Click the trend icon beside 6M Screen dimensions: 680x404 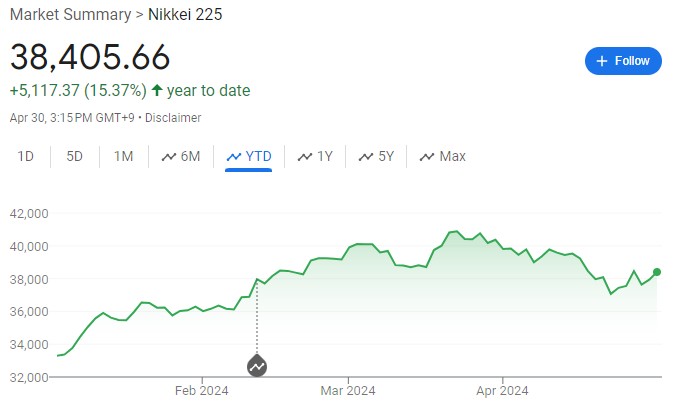167,156
